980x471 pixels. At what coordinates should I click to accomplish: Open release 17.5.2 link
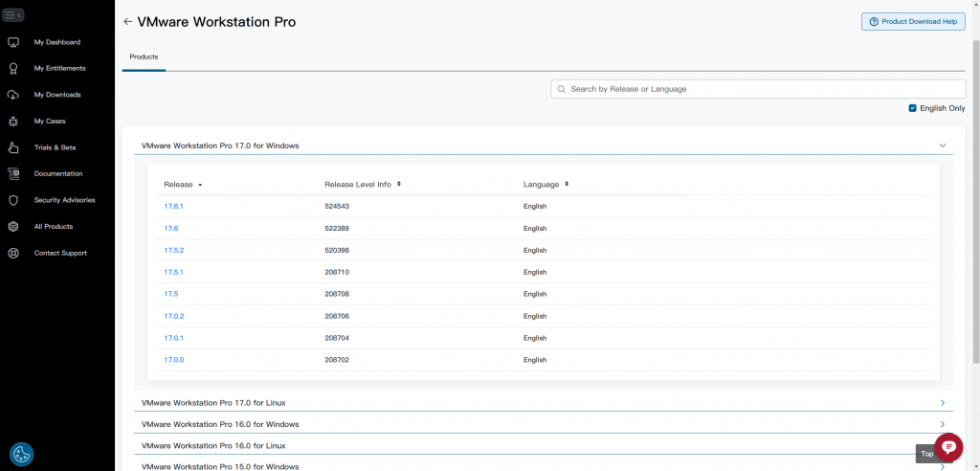pyautogui.click(x=174, y=250)
